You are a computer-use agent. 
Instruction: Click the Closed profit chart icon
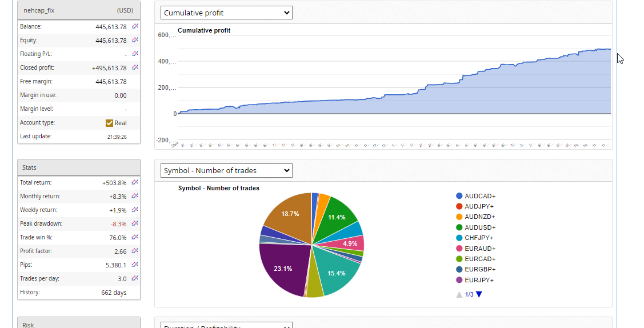point(135,67)
